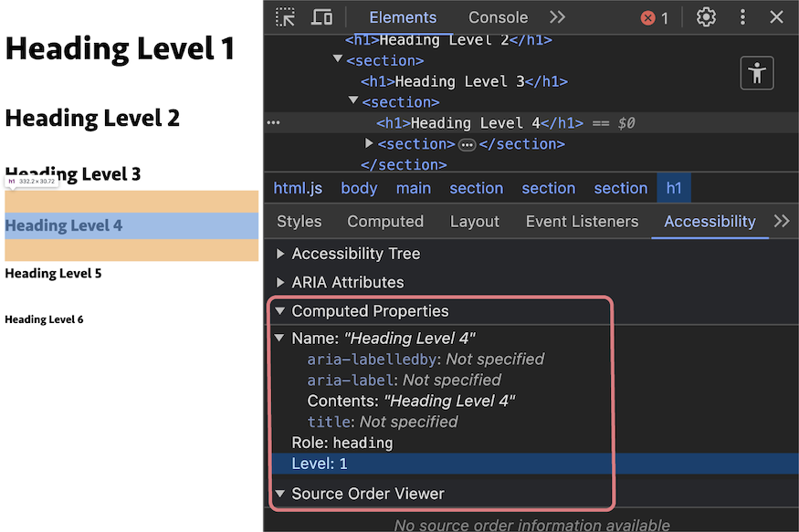Click the aria-label Not specified row
799x532 pixels.
click(x=405, y=381)
